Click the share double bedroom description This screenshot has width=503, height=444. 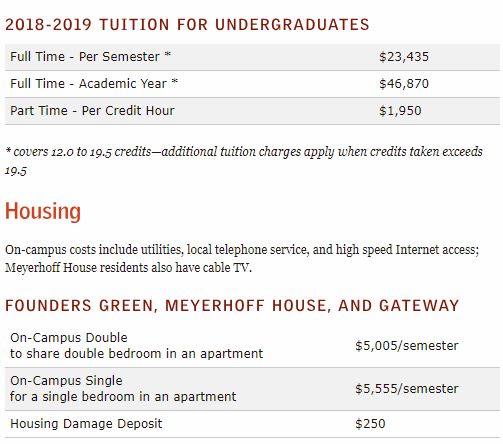click(137, 354)
